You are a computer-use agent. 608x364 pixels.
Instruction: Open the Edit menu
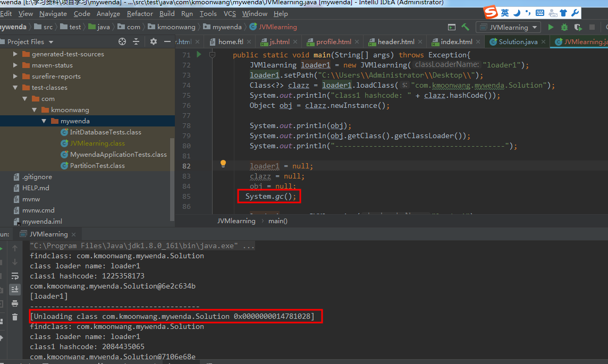[x=6, y=14]
